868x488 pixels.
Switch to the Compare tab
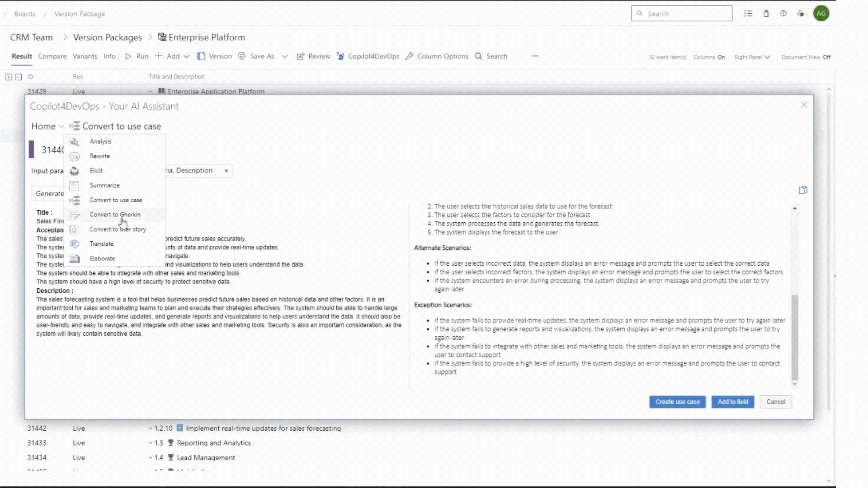point(52,56)
